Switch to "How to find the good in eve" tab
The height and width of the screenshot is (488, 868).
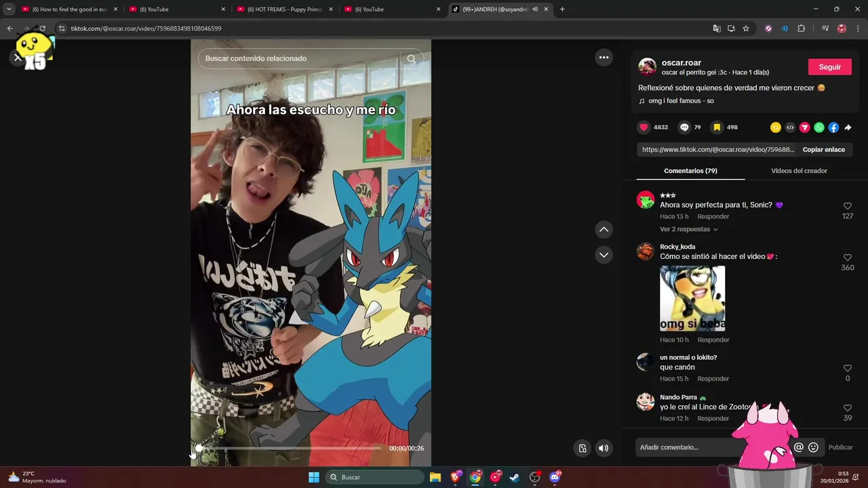(70, 9)
